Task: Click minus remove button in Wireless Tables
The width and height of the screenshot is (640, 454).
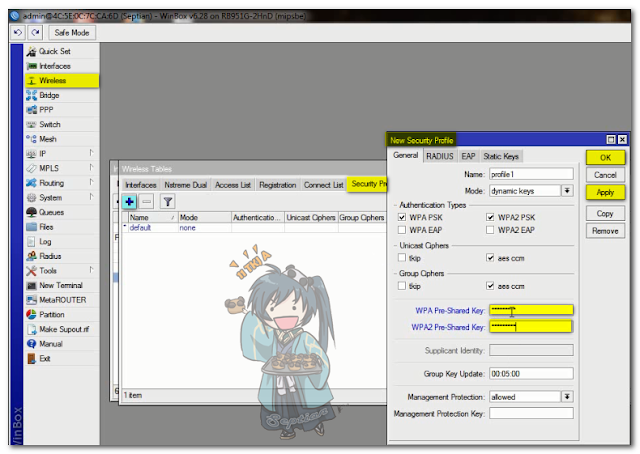Action: click(147, 202)
